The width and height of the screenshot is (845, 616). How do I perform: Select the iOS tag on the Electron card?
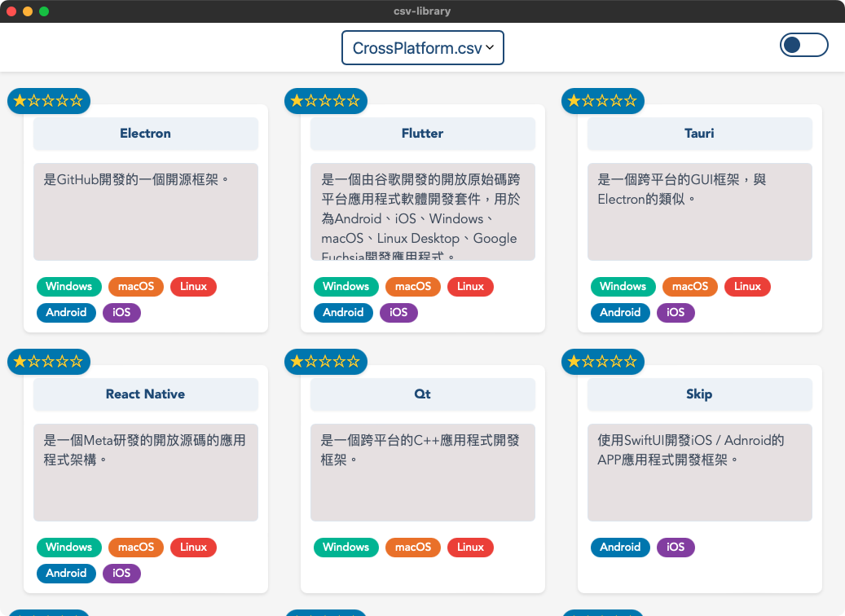(121, 313)
